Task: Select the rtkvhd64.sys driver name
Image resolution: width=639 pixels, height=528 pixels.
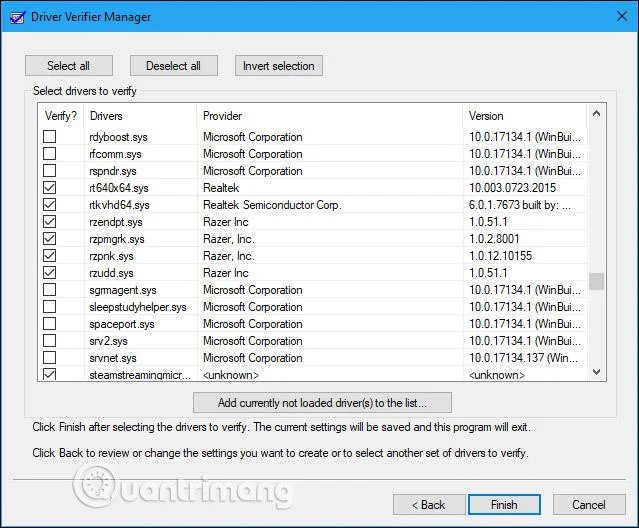Action: 119,205
